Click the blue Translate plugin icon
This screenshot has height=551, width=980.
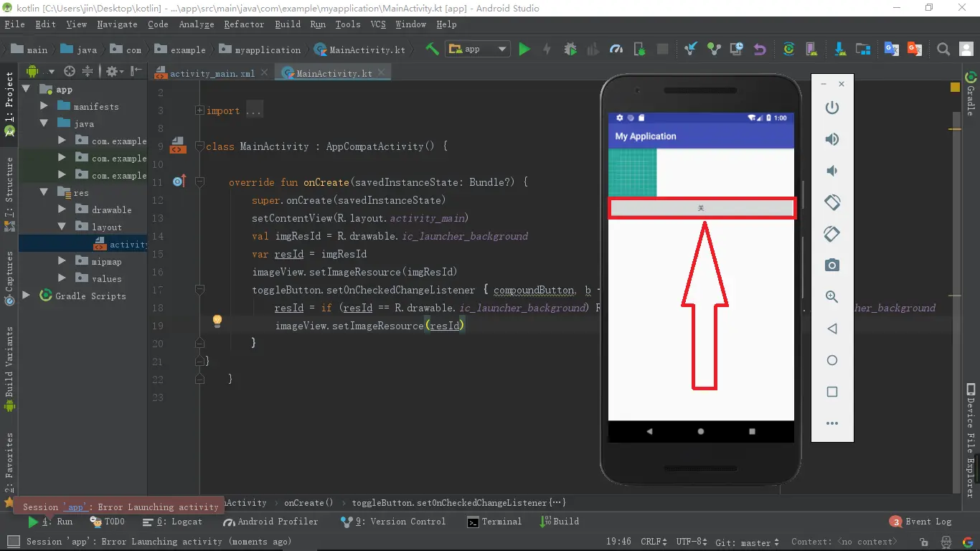point(892,49)
